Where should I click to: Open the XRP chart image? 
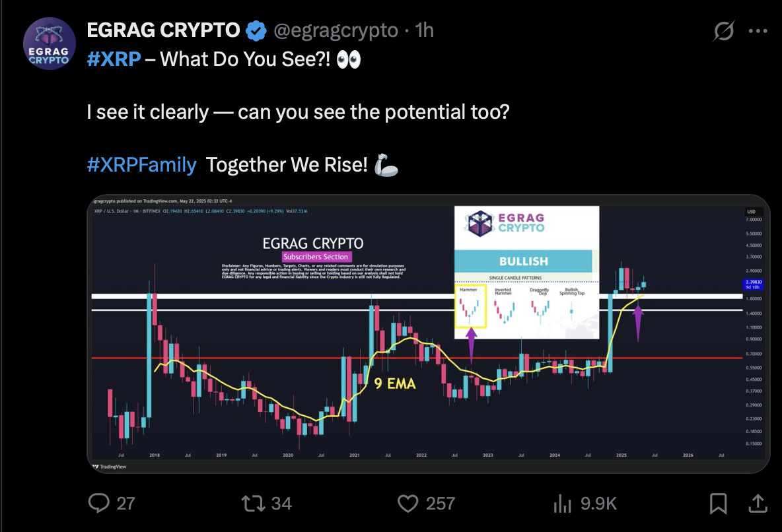point(429,333)
